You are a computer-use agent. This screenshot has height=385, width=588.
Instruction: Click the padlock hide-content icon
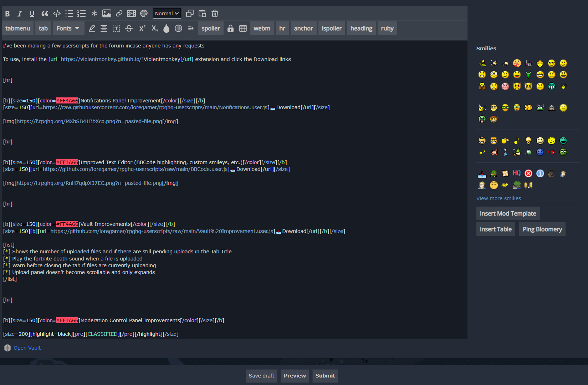[230, 28]
